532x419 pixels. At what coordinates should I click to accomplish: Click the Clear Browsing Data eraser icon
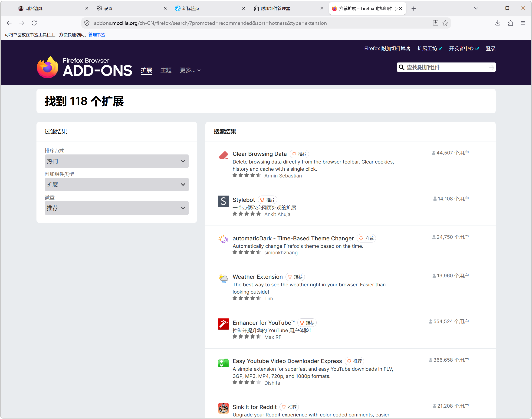tap(223, 155)
